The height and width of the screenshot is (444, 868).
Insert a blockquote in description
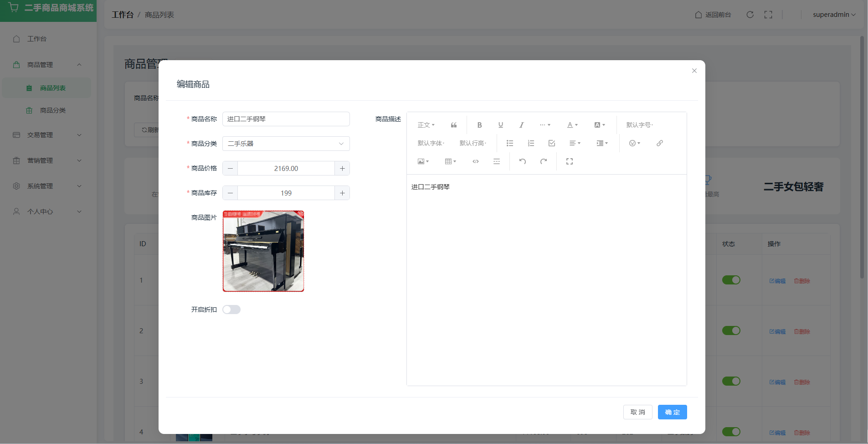(x=453, y=125)
